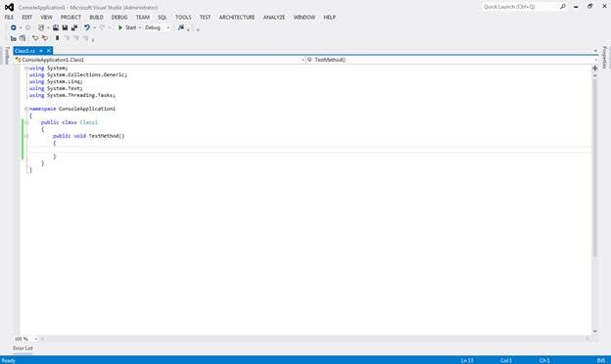The width and height of the screenshot is (611, 364).
Task: Open the document tab list dropdown arrow
Action: 595,51
